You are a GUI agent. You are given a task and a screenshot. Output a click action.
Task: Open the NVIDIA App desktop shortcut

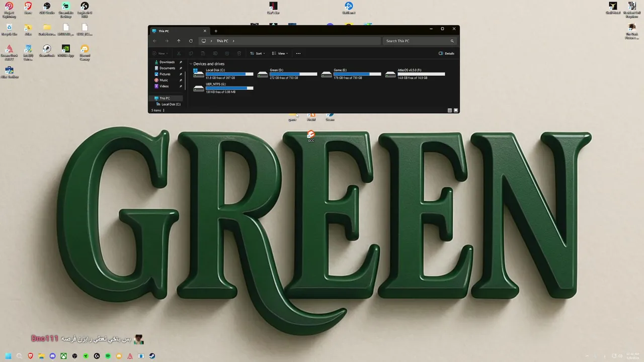pyautogui.click(x=65, y=51)
